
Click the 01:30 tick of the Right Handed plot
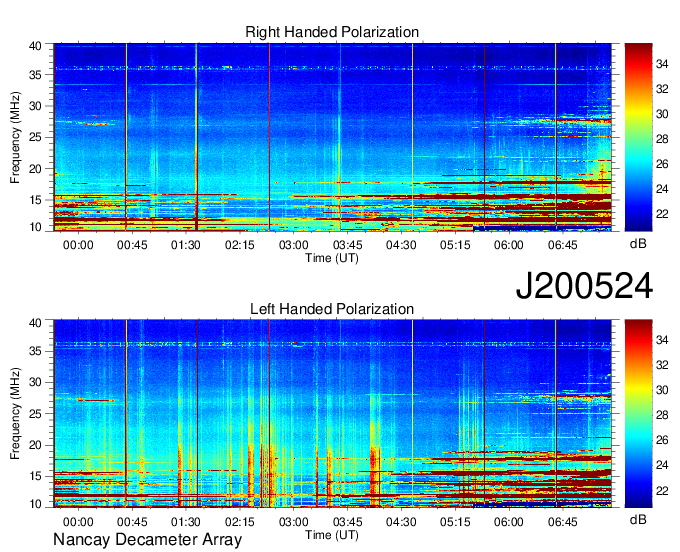[x=186, y=245]
